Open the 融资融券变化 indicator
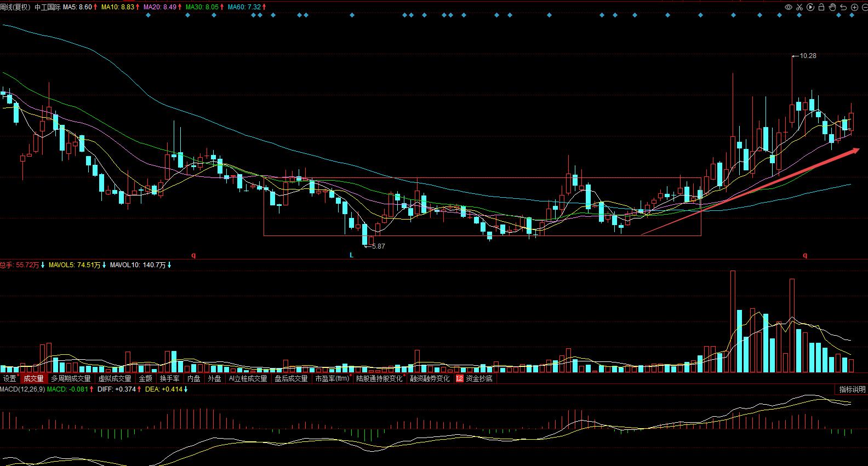The width and height of the screenshot is (868, 466). (430, 378)
